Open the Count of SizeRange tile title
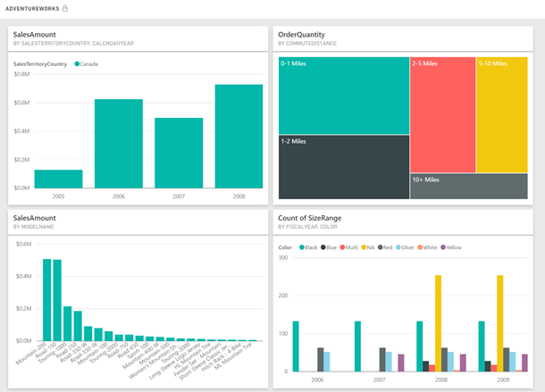Viewport: 545px width, 392px height. point(309,218)
